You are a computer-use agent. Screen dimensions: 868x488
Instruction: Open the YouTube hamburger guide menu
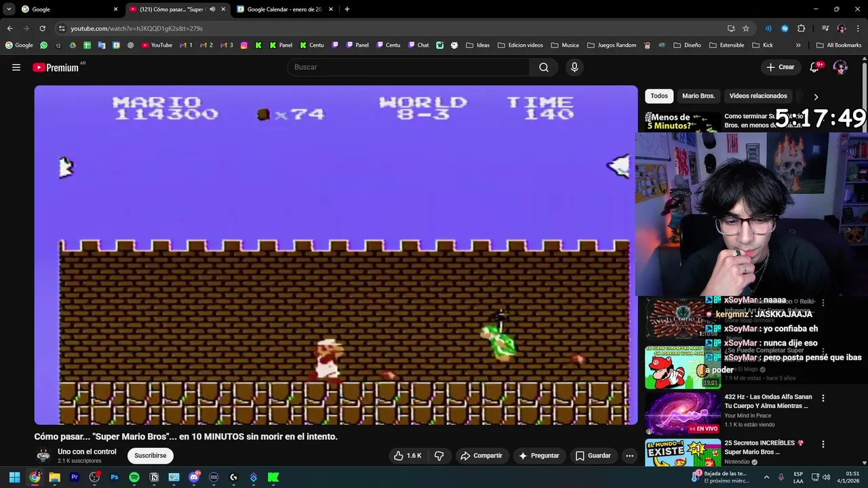click(16, 67)
